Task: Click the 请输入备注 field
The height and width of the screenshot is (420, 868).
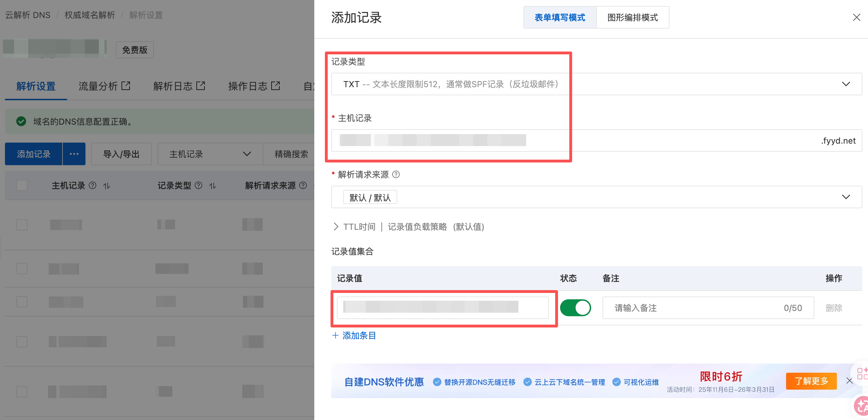Action: [x=708, y=308]
